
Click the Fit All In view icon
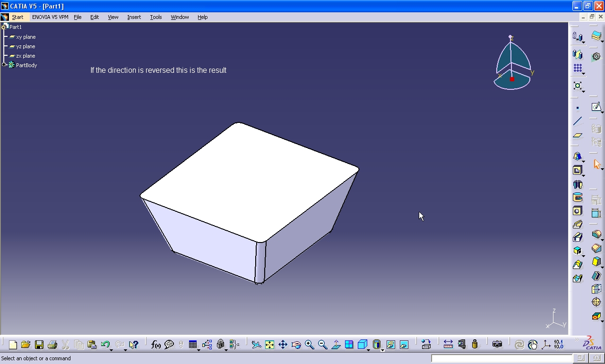click(x=269, y=345)
